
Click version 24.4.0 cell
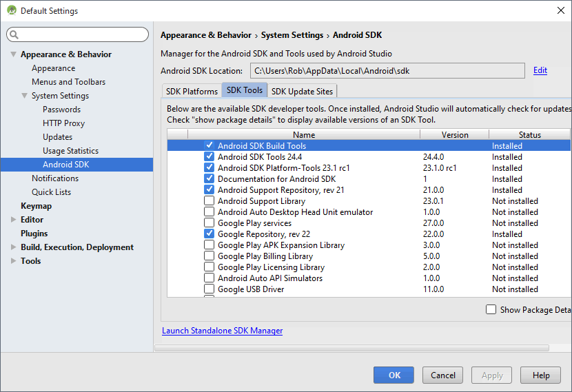[x=433, y=157]
